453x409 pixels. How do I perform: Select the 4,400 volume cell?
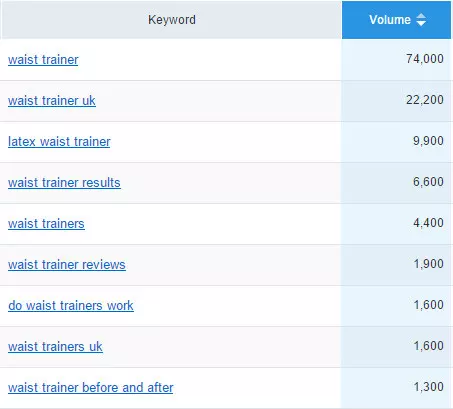396,223
